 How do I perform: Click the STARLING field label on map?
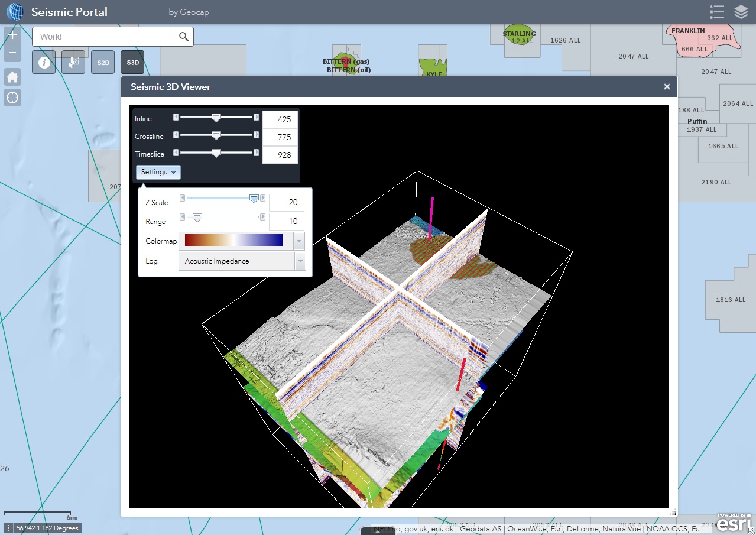pos(519,34)
